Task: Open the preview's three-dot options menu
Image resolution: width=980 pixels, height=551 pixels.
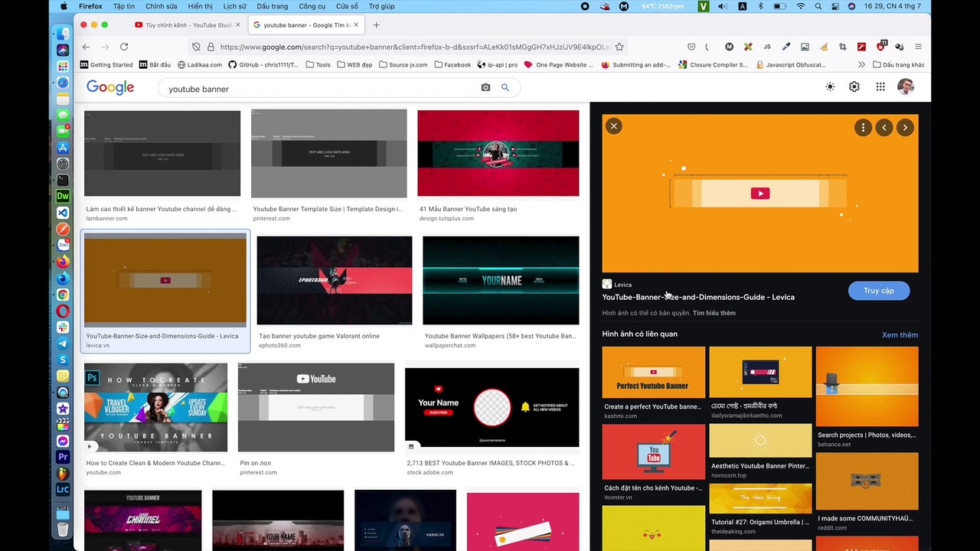Action: (863, 128)
